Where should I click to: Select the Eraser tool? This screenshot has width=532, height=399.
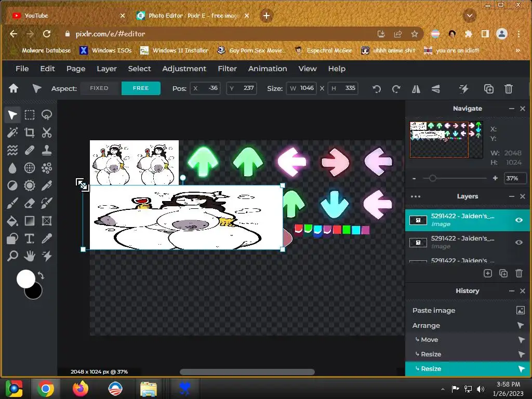pos(30,203)
